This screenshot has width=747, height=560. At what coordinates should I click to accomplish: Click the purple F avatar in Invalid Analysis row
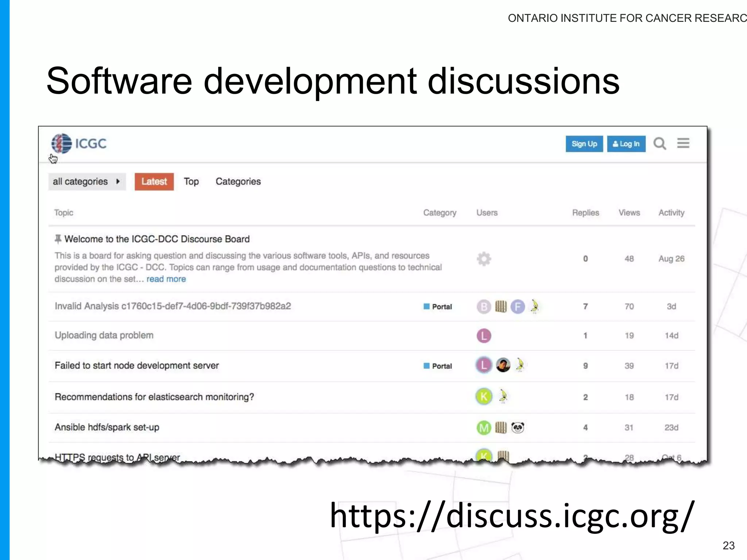click(x=517, y=307)
